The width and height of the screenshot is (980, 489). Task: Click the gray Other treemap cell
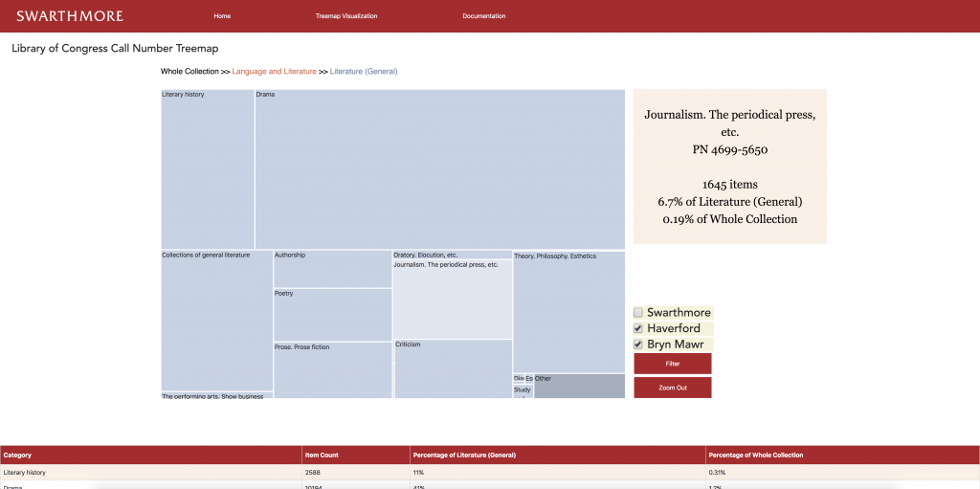[579, 388]
